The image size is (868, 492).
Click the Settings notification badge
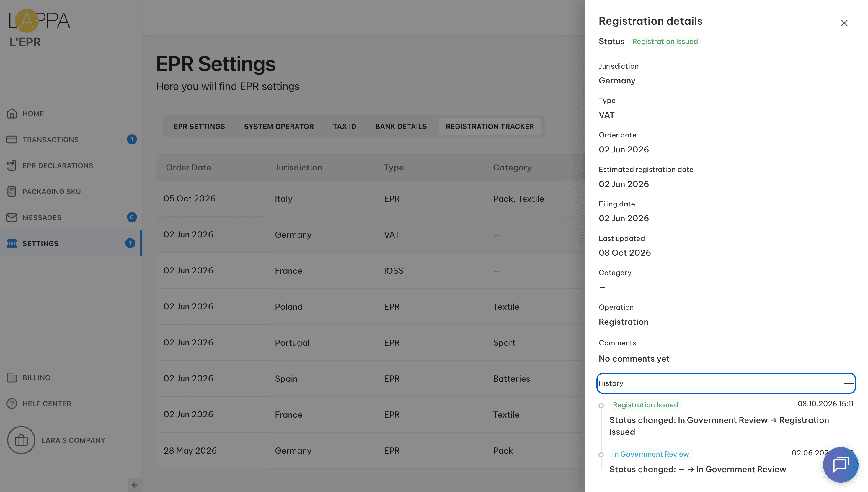click(130, 243)
